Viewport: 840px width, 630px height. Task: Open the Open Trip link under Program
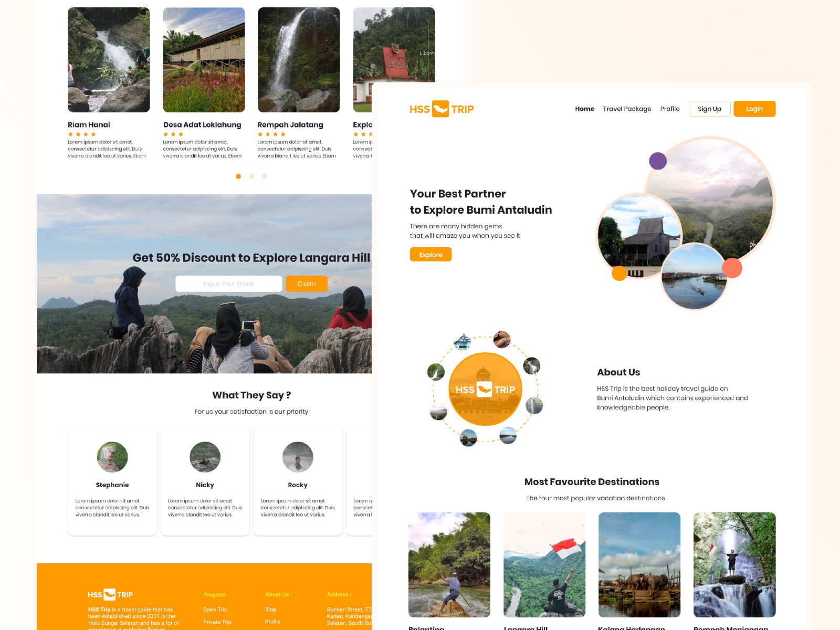coord(215,609)
